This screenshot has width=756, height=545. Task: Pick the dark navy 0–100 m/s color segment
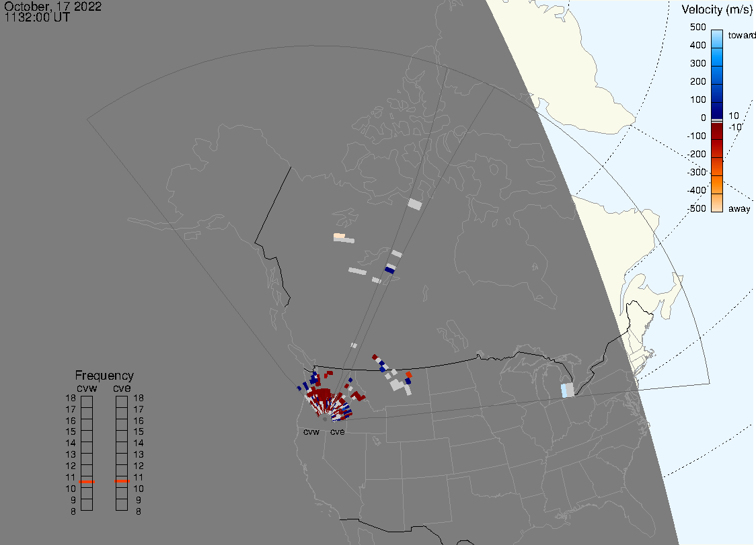pyautogui.click(x=717, y=110)
